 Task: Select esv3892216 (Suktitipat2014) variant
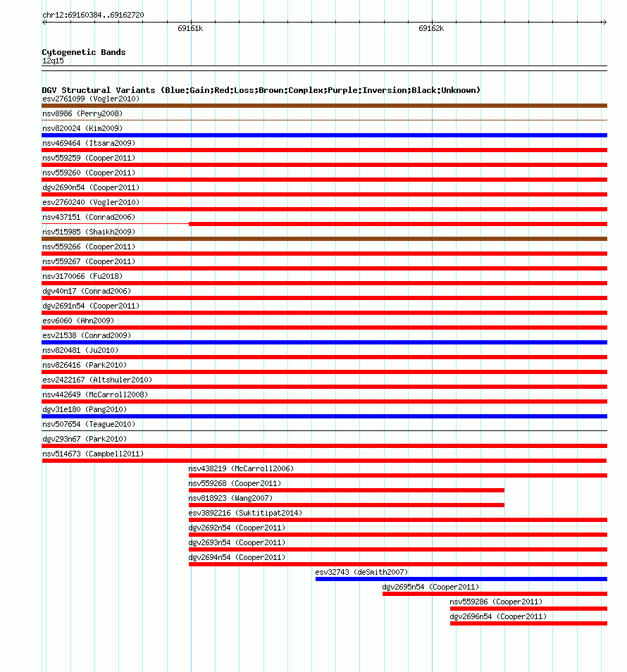(x=246, y=513)
